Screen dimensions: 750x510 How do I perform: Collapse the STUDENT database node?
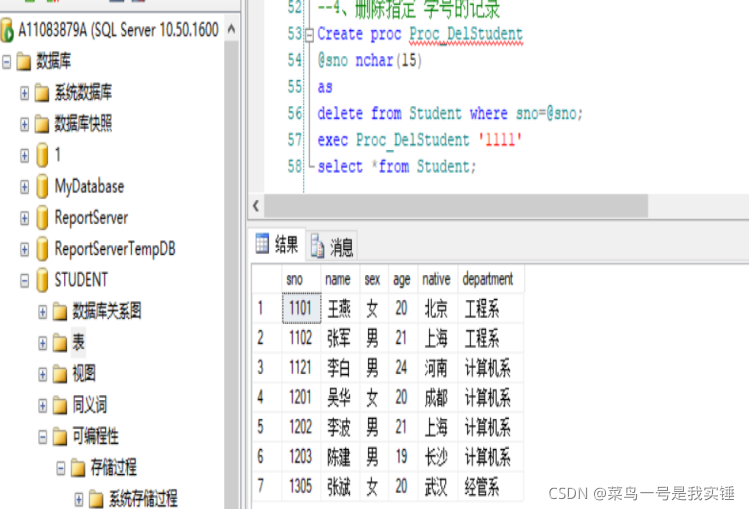(x=24, y=280)
